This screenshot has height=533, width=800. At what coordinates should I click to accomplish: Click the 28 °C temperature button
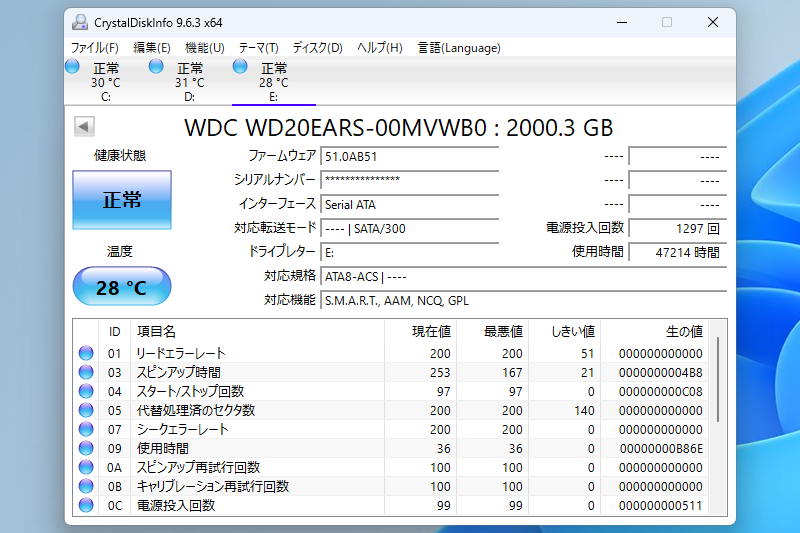[x=122, y=286]
